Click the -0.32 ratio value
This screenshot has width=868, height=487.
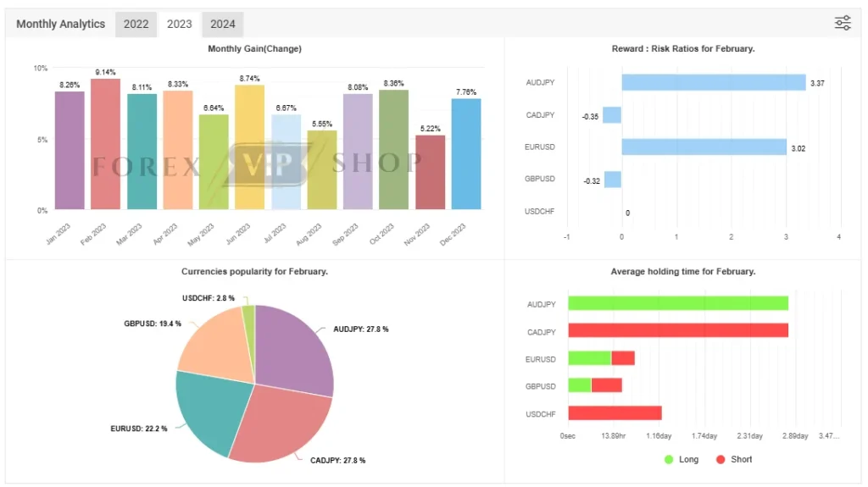(x=592, y=181)
